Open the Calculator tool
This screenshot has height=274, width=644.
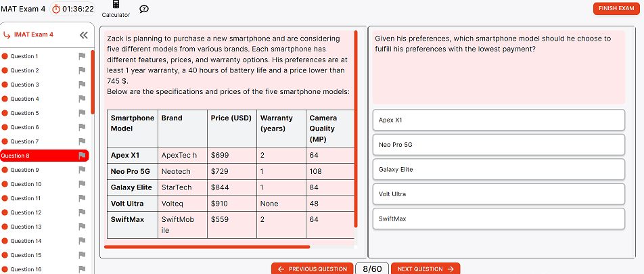click(116, 9)
